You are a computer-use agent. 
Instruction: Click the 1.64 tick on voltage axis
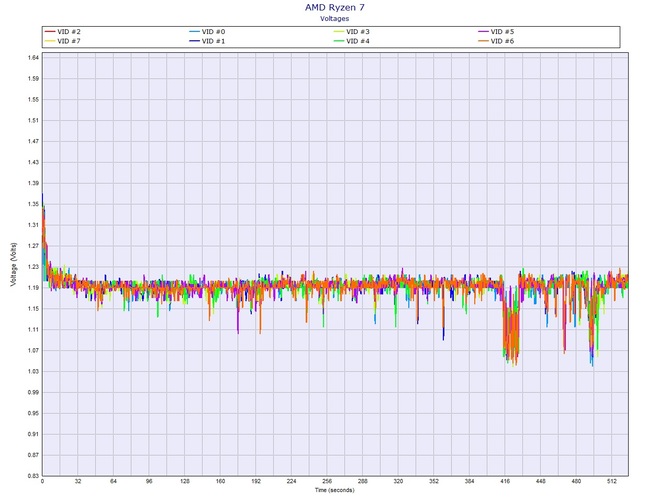coord(33,58)
